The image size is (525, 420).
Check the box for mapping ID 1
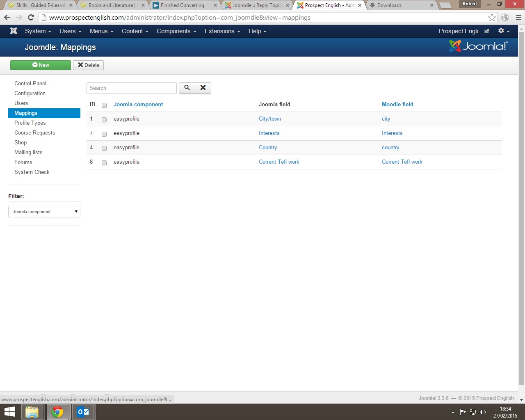pos(104,120)
